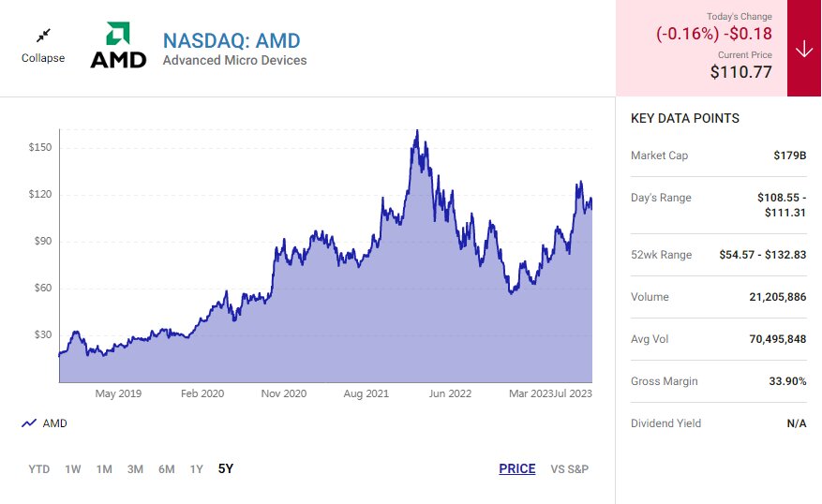Select the 1W time range
822x504 pixels.
click(x=73, y=469)
